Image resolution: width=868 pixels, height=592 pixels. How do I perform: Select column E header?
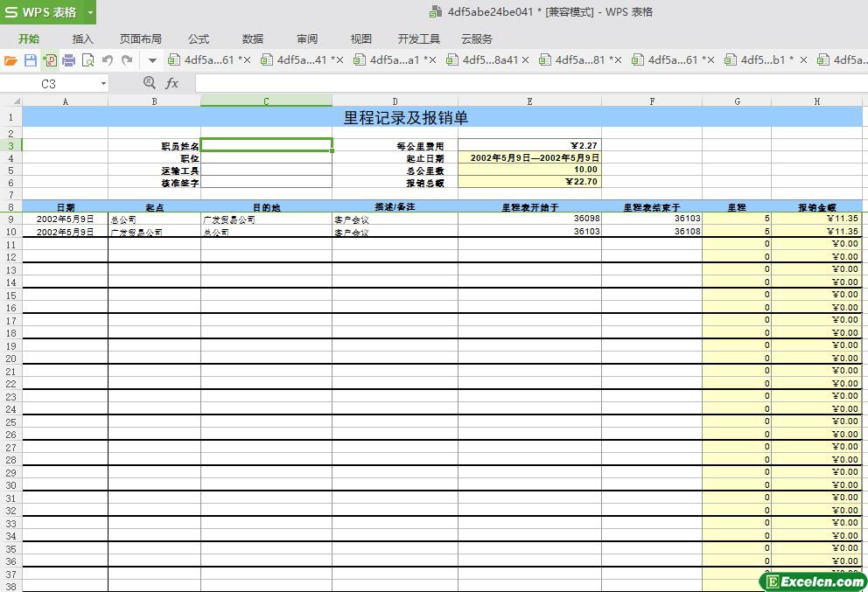pos(529,101)
